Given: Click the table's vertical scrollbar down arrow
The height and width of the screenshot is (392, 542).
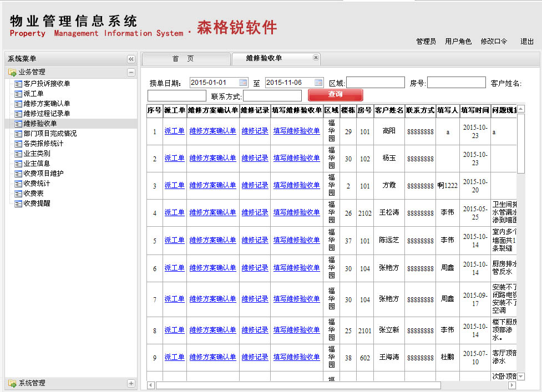Looking at the screenshot, I should coord(520,376).
